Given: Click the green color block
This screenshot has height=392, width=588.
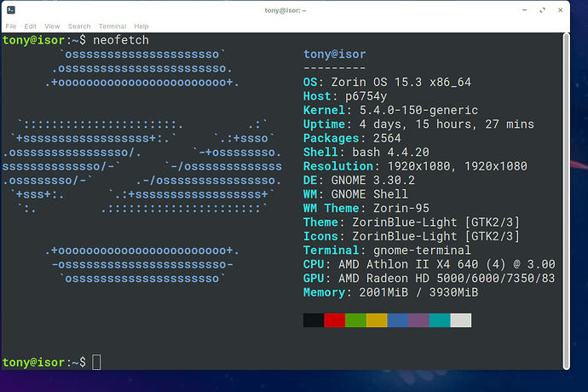Looking at the screenshot, I should click(x=355, y=320).
